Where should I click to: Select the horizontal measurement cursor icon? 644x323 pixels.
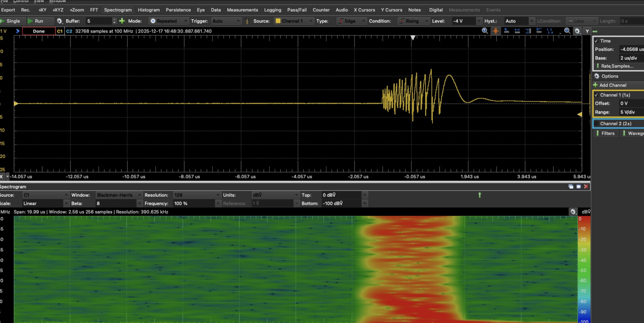tap(517, 31)
